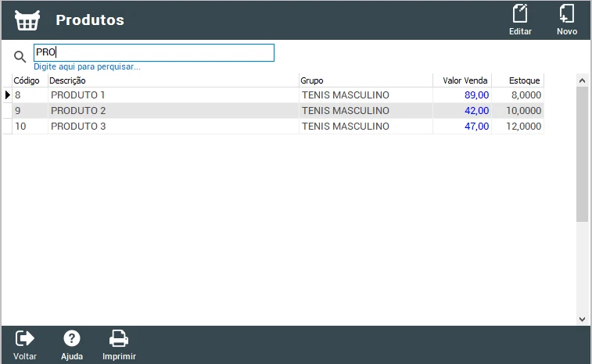Click the Produtos title text

90,20
